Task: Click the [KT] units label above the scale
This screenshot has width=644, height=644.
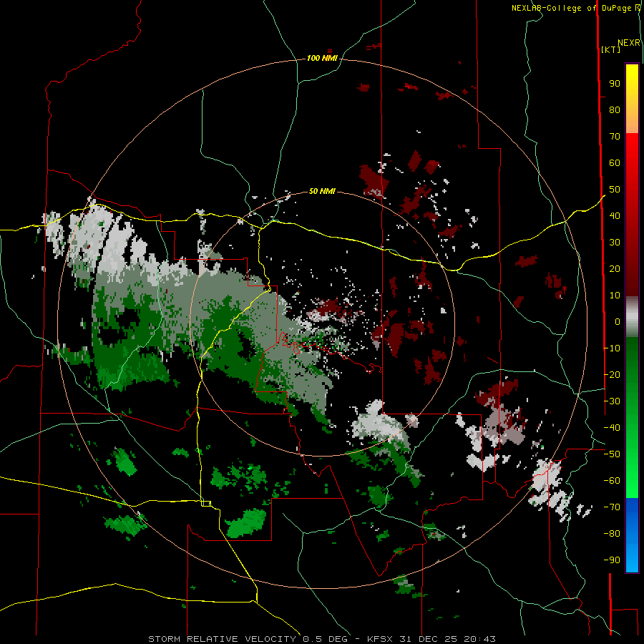Action: [x=611, y=49]
